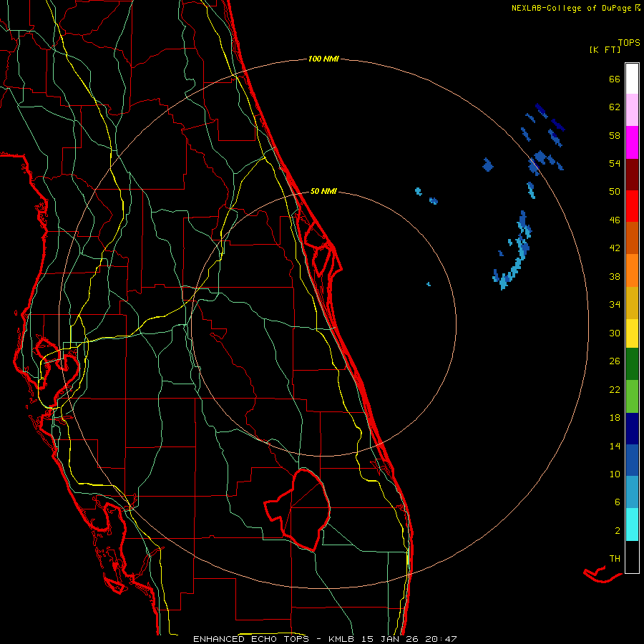Click the navy swatch between 18 and 14
Viewport: 644px width, 644px height.
click(x=632, y=429)
